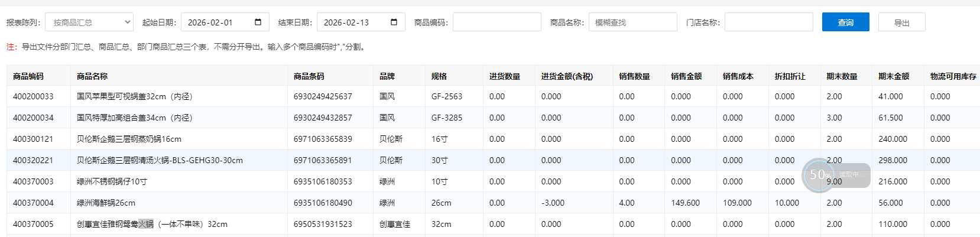Open the start date calendar picker icon
The height and width of the screenshot is (237, 980).
[x=258, y=22]
